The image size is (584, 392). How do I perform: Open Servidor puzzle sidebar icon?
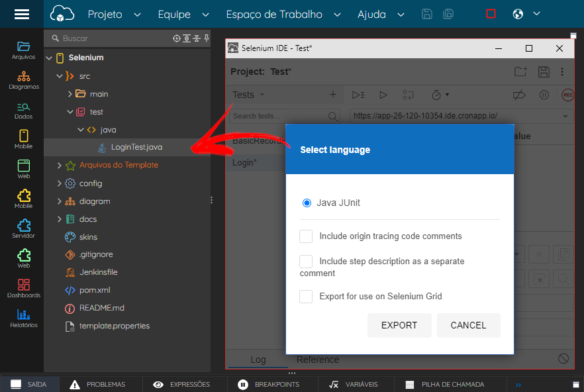tap(23, 229)
